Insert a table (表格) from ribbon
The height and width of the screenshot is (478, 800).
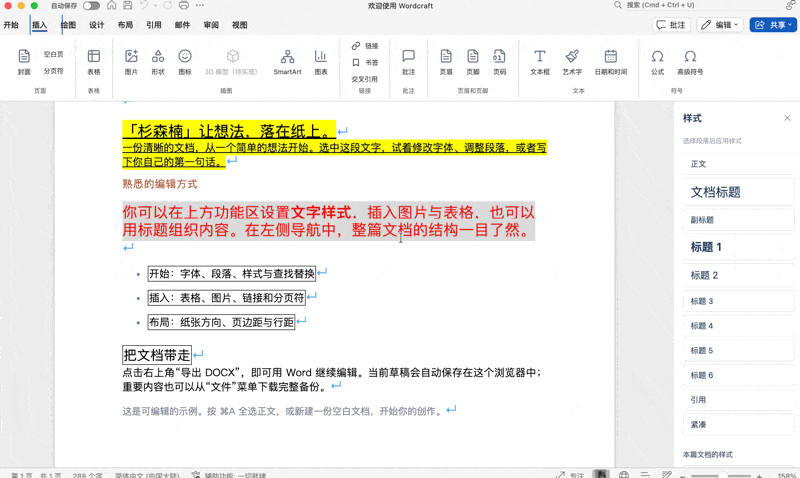(94, 62)
